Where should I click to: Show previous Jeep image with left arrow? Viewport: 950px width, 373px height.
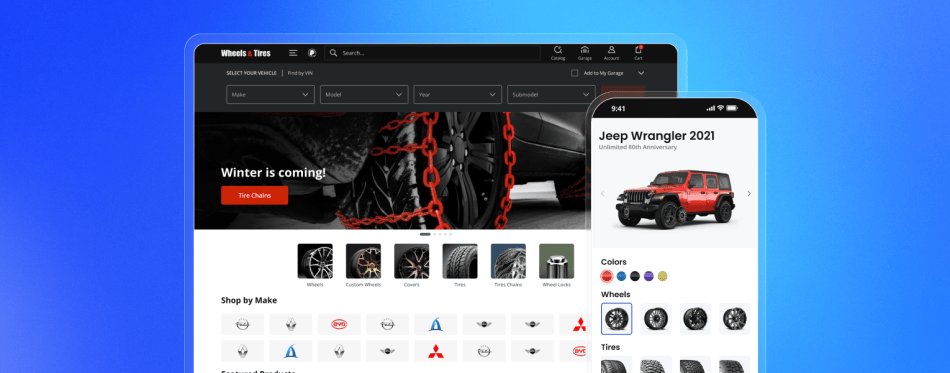click(x=602, y=194)
